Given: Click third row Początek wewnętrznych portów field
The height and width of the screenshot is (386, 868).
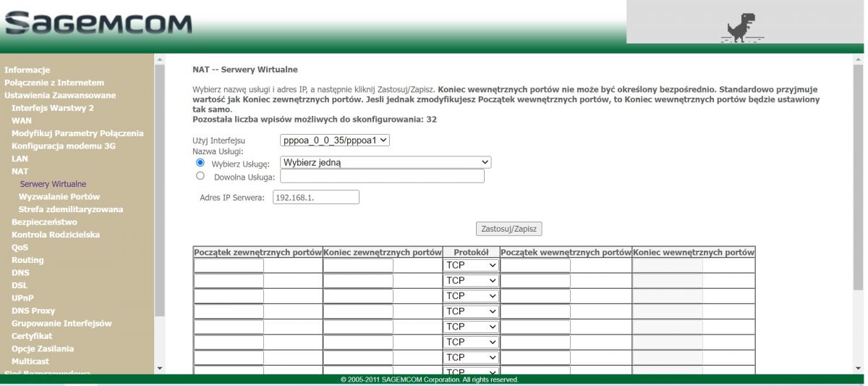Looking at the screenshot, I should point(535,296).
